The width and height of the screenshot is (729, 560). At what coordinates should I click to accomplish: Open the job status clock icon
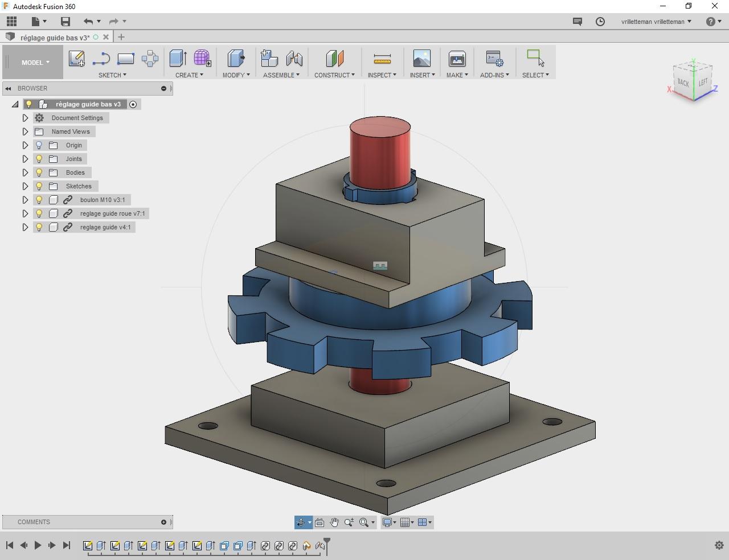pyautogui.click(x=600, y=22)
